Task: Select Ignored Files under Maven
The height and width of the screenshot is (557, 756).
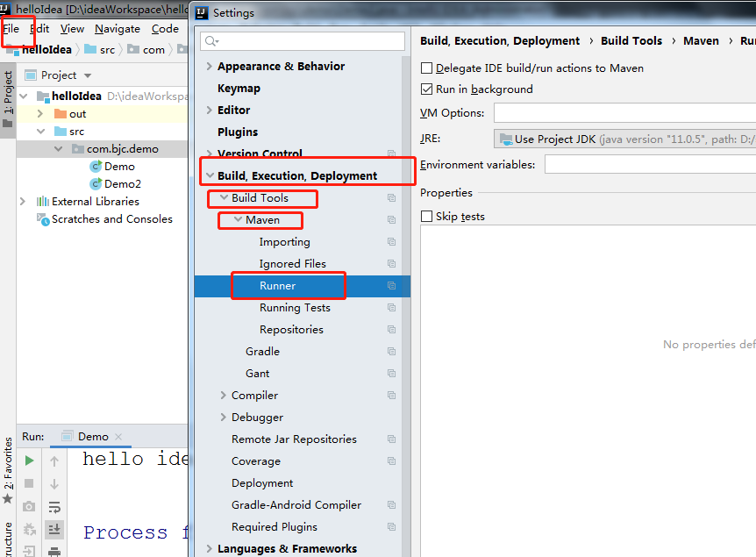Action: pos(293,264)
